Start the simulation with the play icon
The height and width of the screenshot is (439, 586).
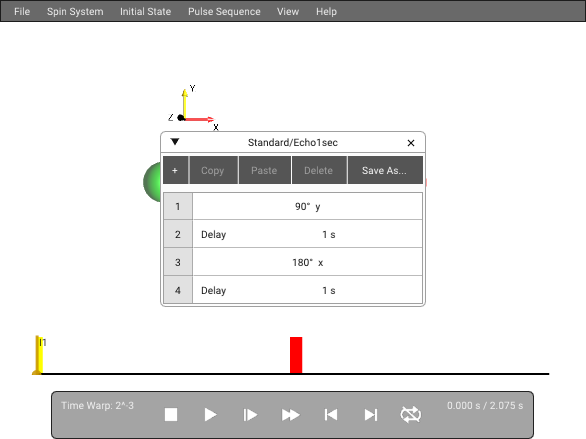click(210, 414)
